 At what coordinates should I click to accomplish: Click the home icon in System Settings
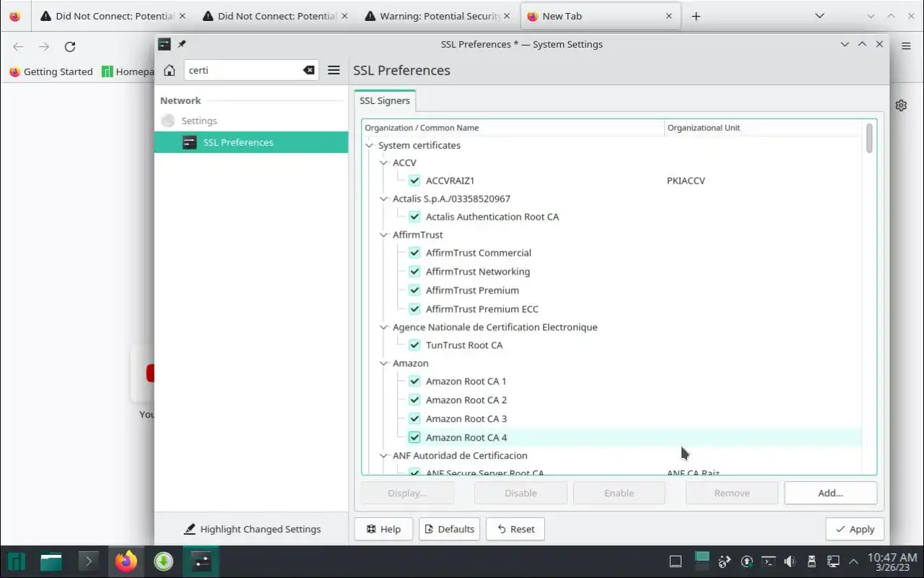click(x=170, y=70)
